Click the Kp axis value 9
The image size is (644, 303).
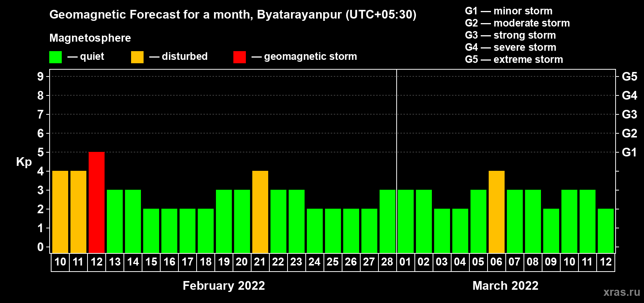41,77
